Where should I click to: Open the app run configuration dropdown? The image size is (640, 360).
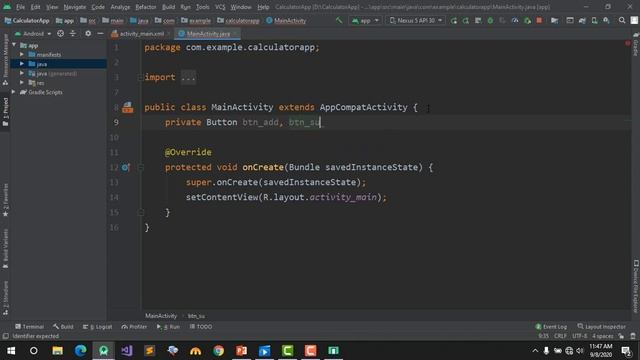365,20
